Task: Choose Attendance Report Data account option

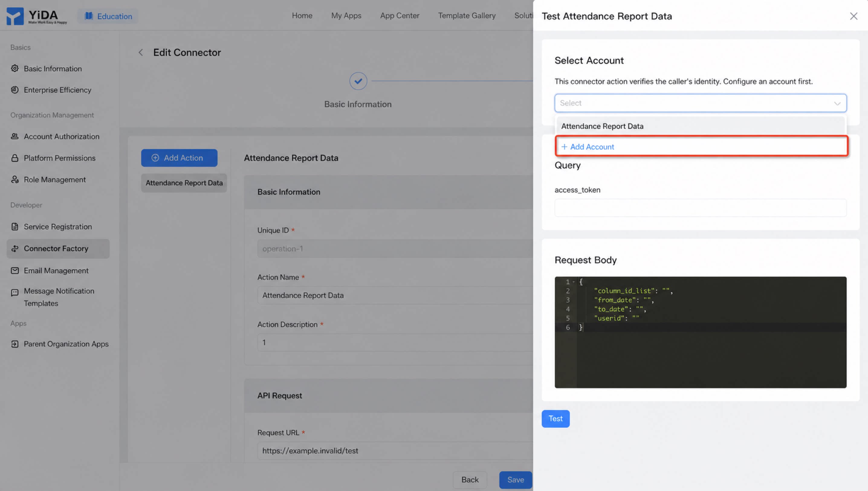Action: pos(700,126)
